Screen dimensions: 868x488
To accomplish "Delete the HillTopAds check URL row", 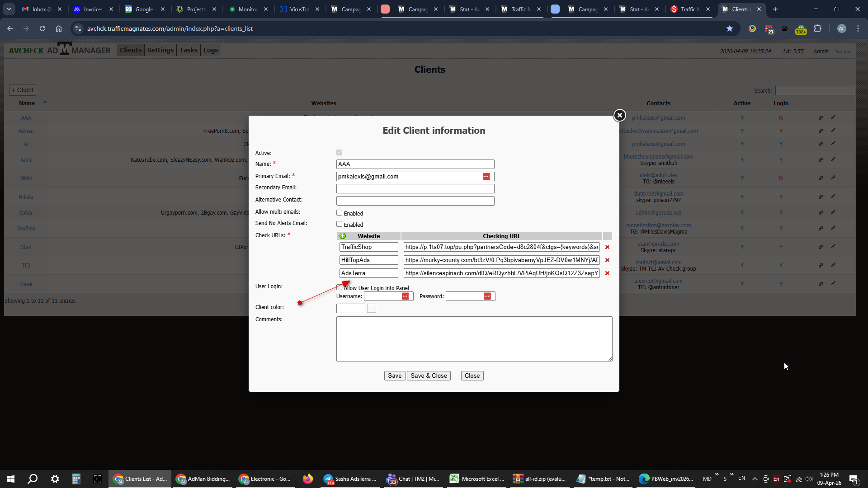I will (x=607, y=260).
